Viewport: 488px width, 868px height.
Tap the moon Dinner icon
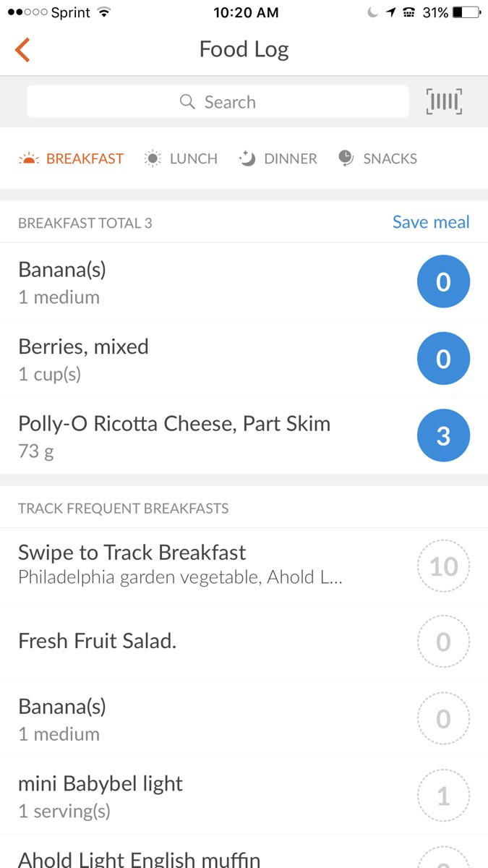tap(247, 158)
